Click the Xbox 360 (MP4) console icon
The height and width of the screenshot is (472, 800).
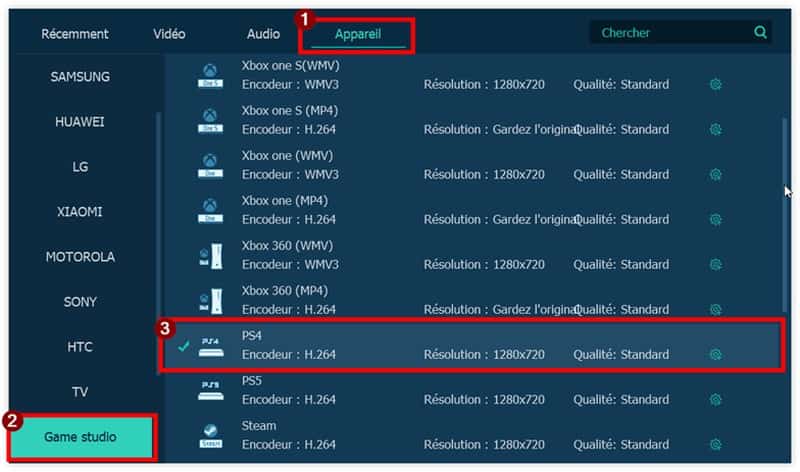[x=210, y=301]
